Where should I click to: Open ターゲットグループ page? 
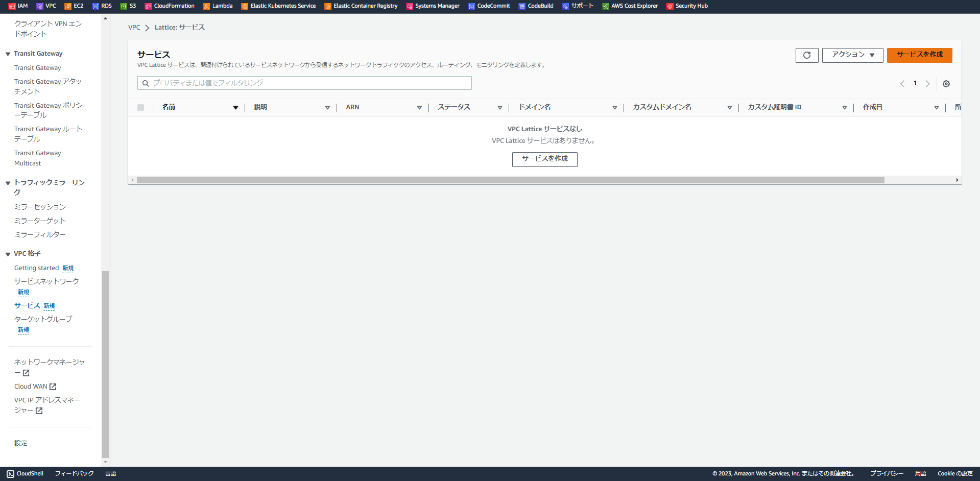pyautogui.click(x=43, y=319)
